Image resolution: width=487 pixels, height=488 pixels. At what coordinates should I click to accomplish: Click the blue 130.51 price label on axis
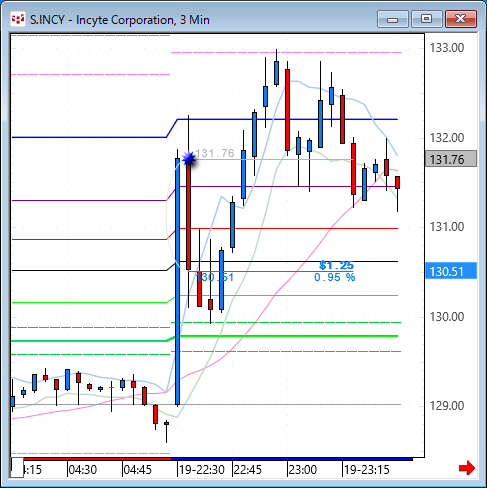tap(451, 271)
